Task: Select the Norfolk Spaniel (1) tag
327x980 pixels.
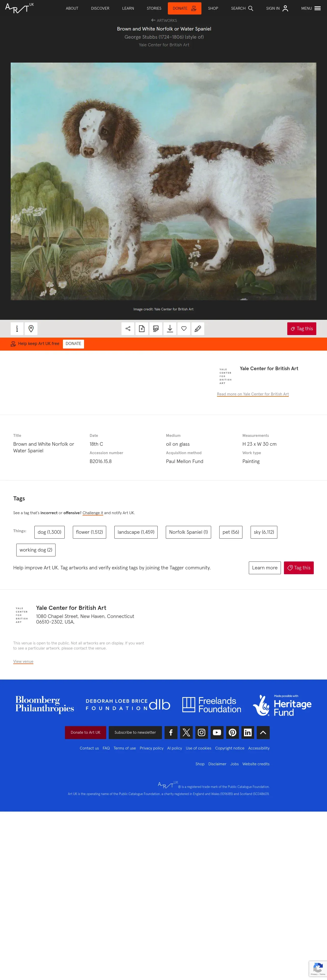Action: [x=188, y=532]
